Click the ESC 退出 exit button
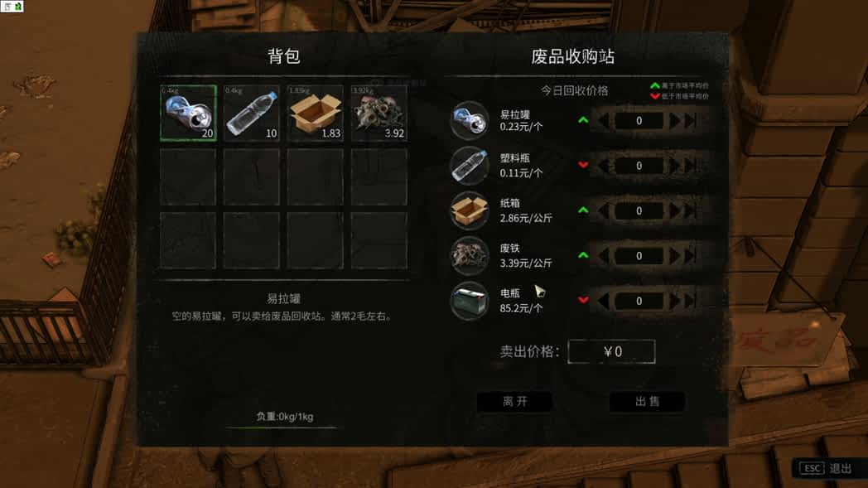The height and width of the screenshot is (488, 868). pyautogui.click(x=826, y=469)
